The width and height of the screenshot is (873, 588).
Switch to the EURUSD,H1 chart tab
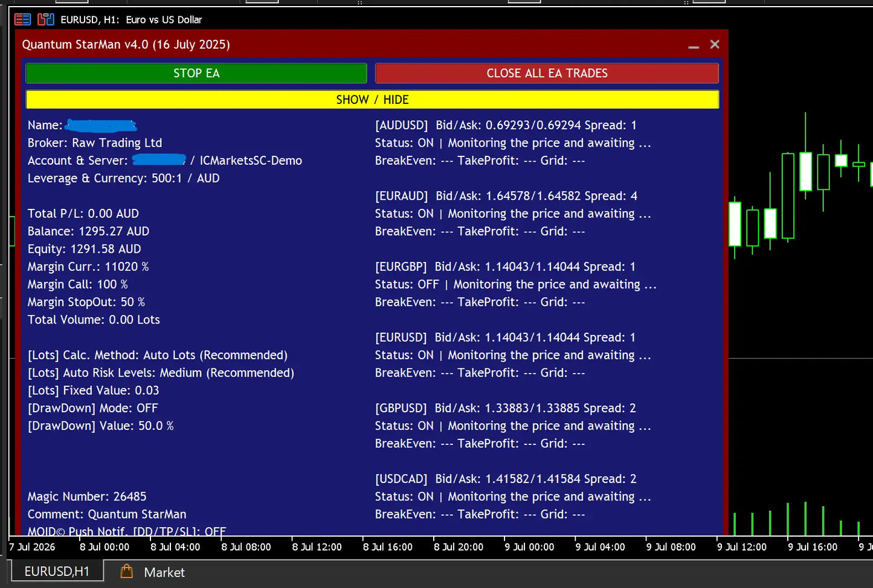click(x=57, y=572)
